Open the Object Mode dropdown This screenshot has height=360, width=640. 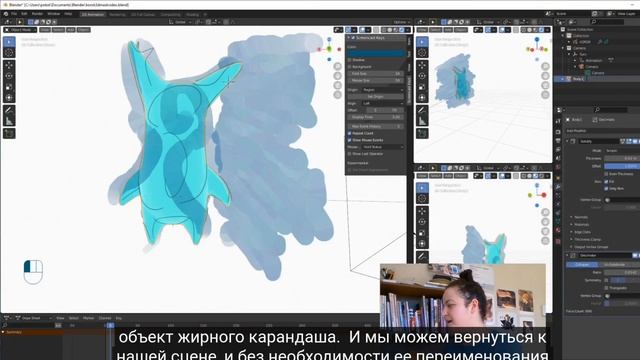pyautogui.click(x=20, y=30)
